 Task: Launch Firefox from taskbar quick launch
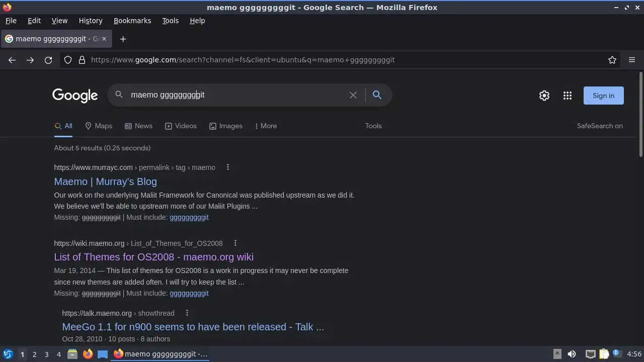click(88, 354)
